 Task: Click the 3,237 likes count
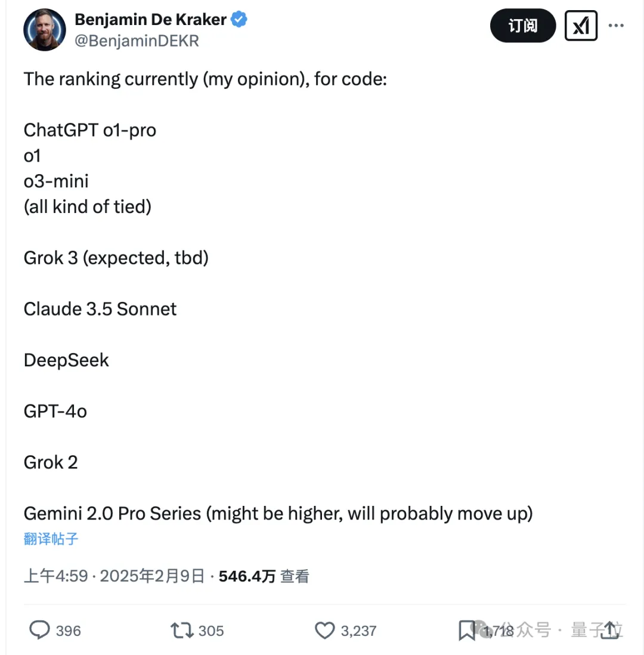[359, 631]
